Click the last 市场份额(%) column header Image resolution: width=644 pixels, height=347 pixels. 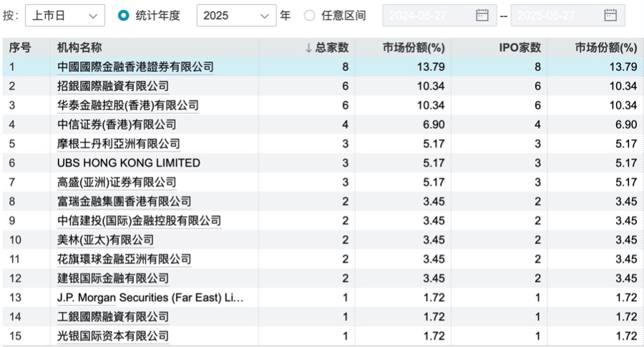point(606,48)
